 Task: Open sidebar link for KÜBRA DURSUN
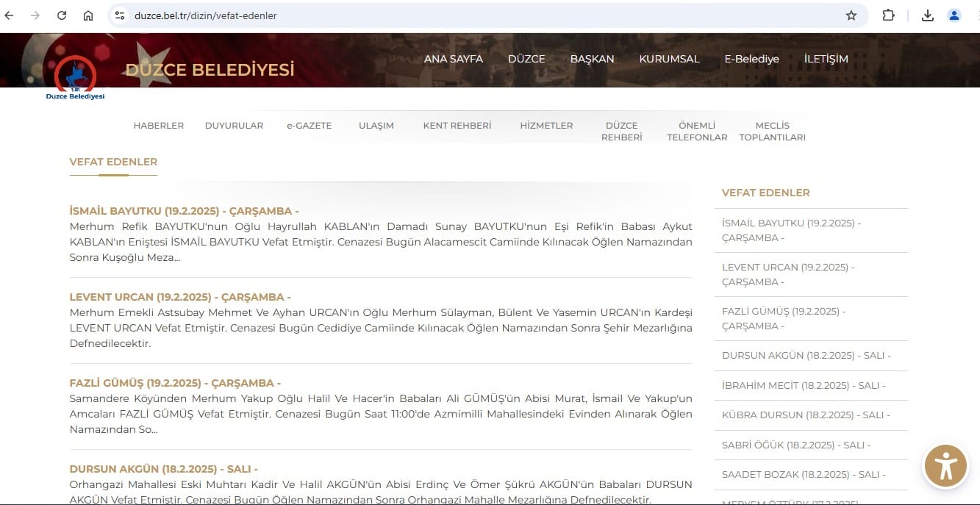[x=806, y=415]
